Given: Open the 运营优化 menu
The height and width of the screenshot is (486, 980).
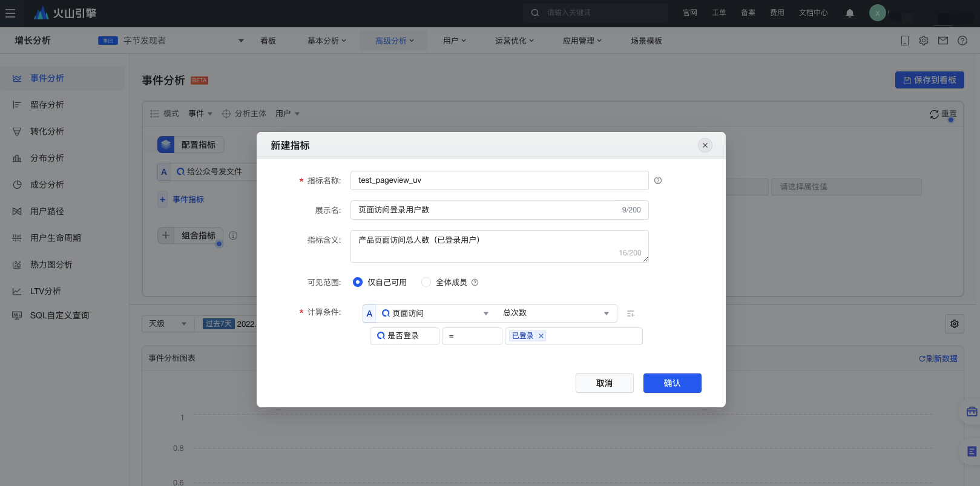Looking at the screenshot, I should [x=515, y=41].
